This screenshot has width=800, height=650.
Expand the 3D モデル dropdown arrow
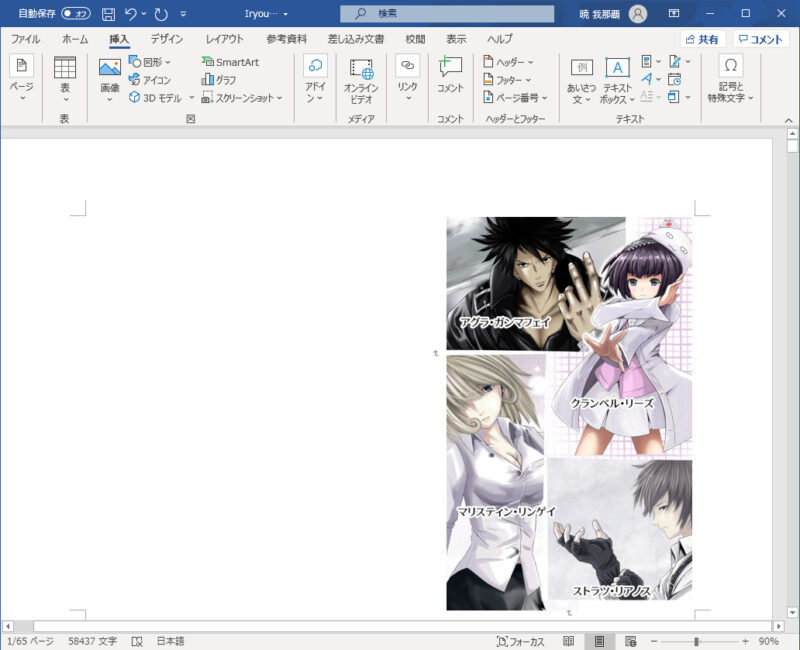(x=191, y=97)
